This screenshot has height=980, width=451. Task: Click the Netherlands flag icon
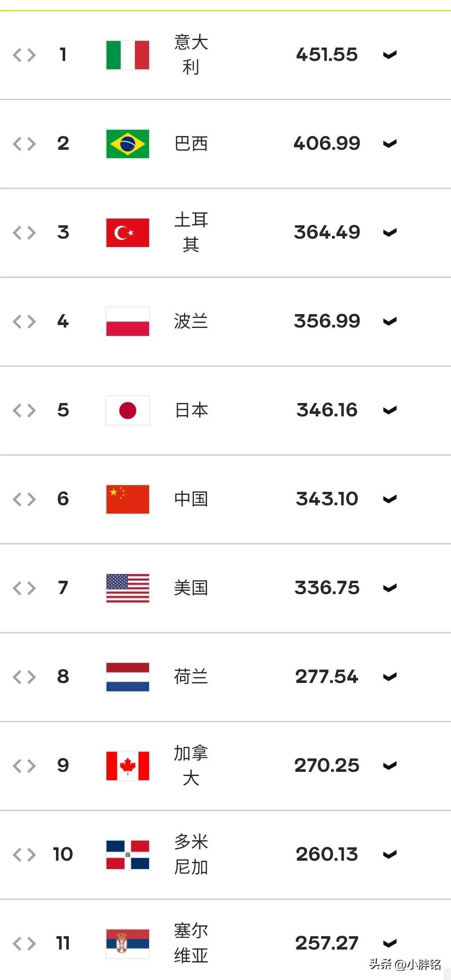pyautogui.click(x=128, y=677)
